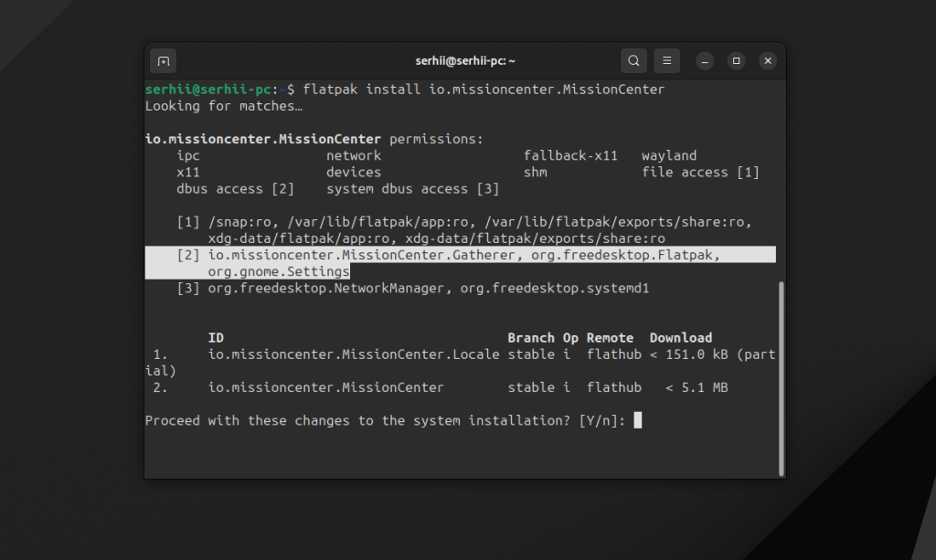The image size is (936, 560).
Task: Click 'xdg-data/flatpak/app:ro' path
Action: [x=299, y=238]
